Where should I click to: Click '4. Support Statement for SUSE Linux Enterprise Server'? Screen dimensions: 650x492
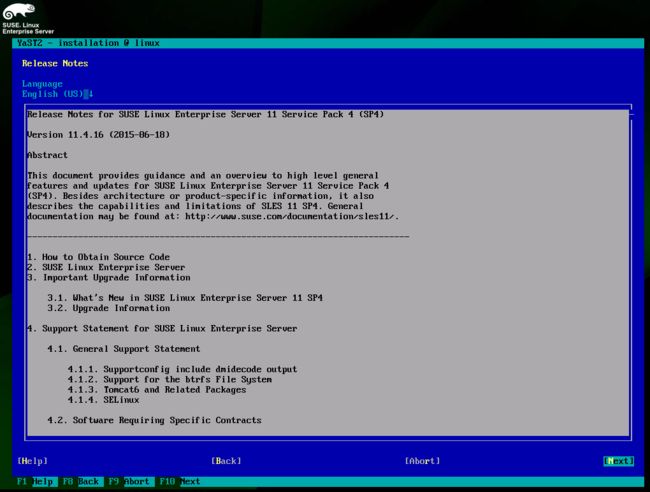pyautogui.click(x=162, y=329)
